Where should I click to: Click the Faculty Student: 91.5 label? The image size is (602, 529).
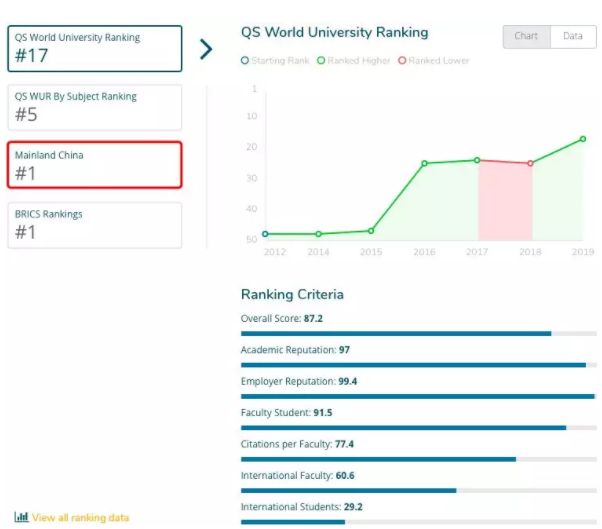(286, 413)
